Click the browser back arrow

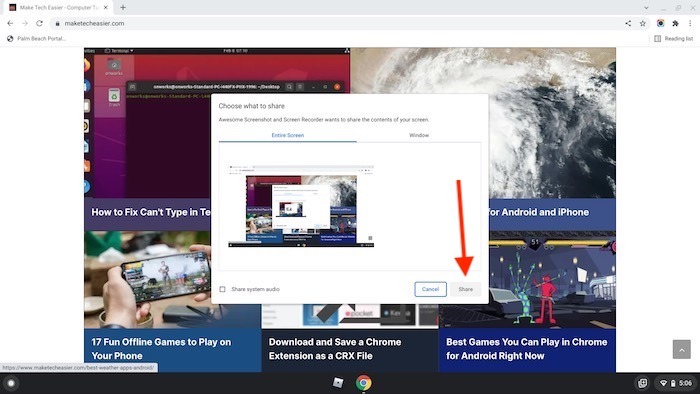10,23
